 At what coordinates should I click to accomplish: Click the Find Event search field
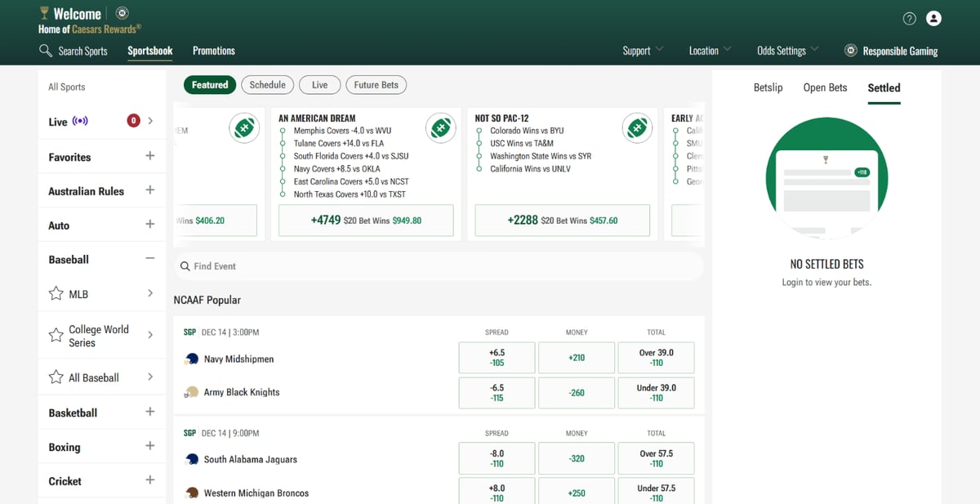(x=439, y=266)
